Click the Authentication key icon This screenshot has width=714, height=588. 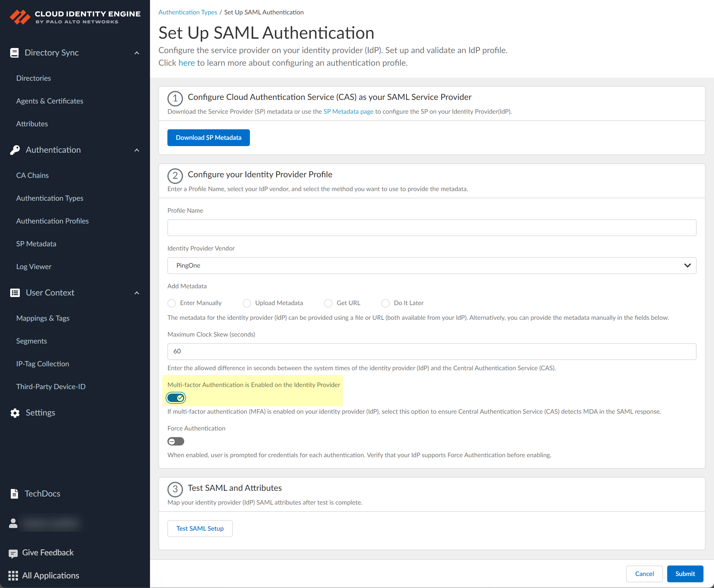point(15,150)
